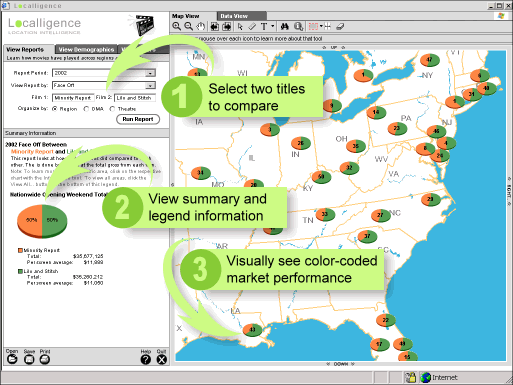Activate the pan hand tool
513x385 pixels.
200,26
